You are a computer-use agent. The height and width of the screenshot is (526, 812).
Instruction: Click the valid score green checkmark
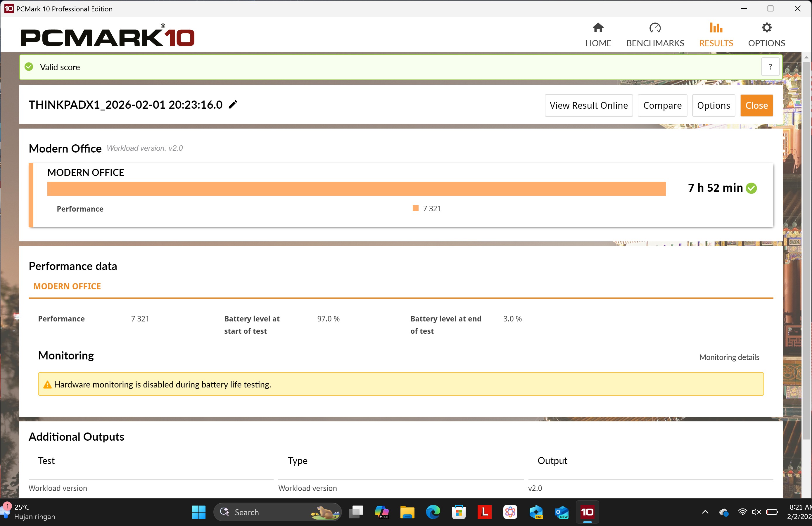click(29, 67)
